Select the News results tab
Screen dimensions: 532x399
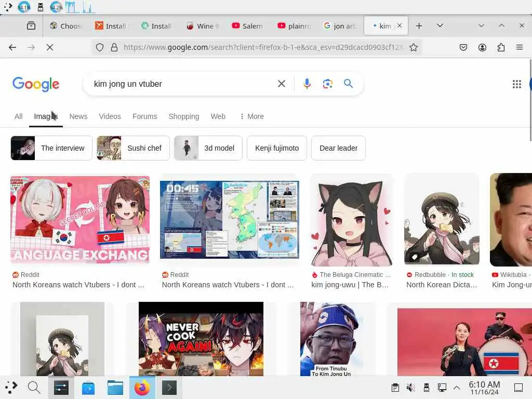click(78, 116)
